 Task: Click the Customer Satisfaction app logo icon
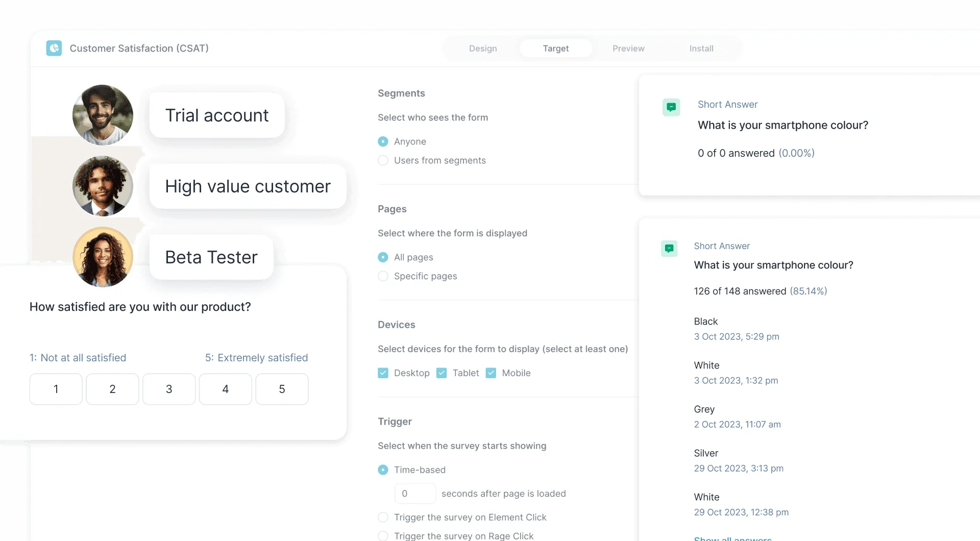[54, 48]
